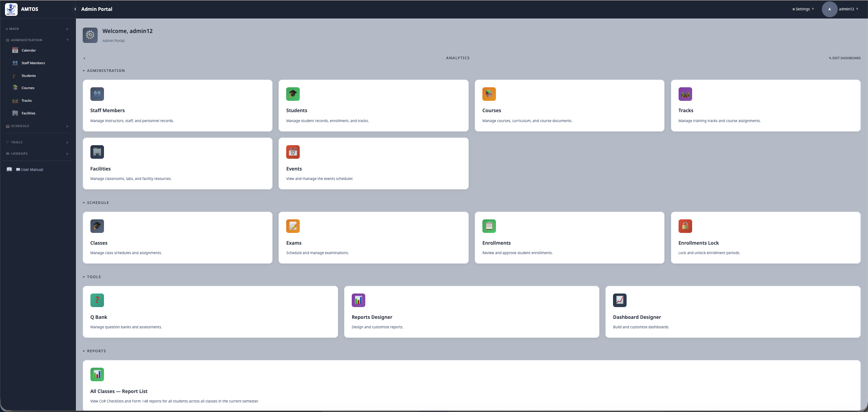The width and height of the screenshot is (868, 412).
Task: Select Tracks in sidebar menu
Action: pos(27,100)
